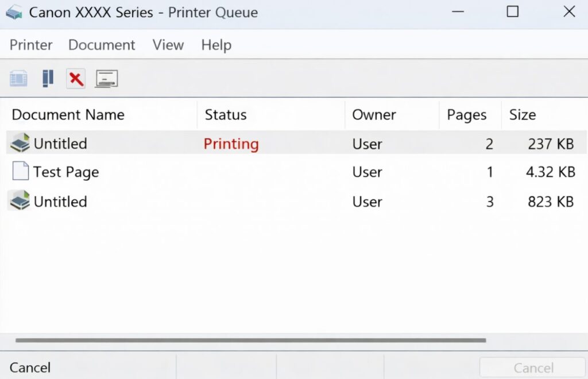Select the document icon next to Test Page

tap(20, 171)
